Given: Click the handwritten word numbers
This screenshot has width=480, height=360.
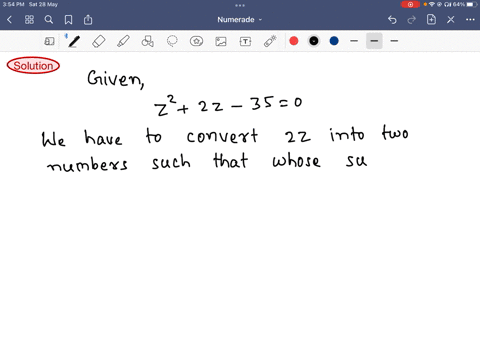Looking at the screenshot, I should [x=87, y=164].
